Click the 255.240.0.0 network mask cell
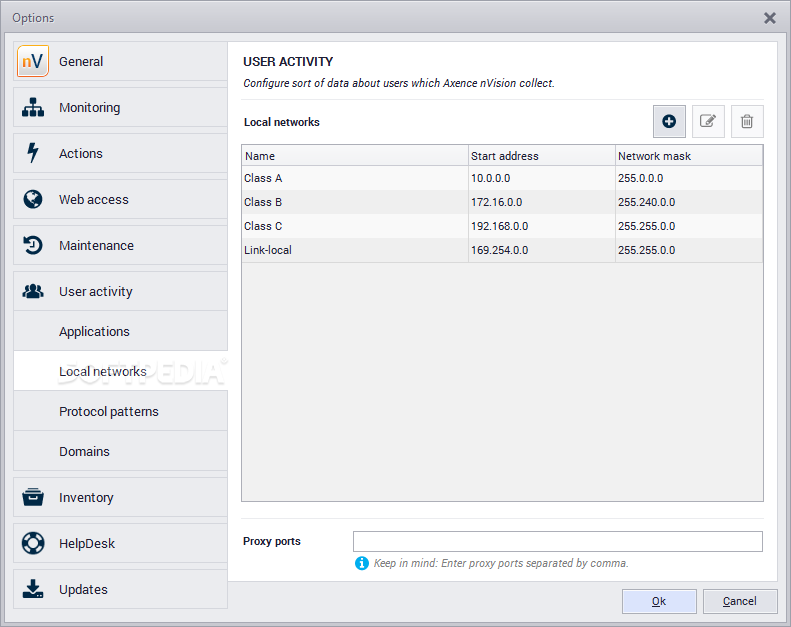Image resolution: width=791 pixels, height=627 pixels. [689, 202]
